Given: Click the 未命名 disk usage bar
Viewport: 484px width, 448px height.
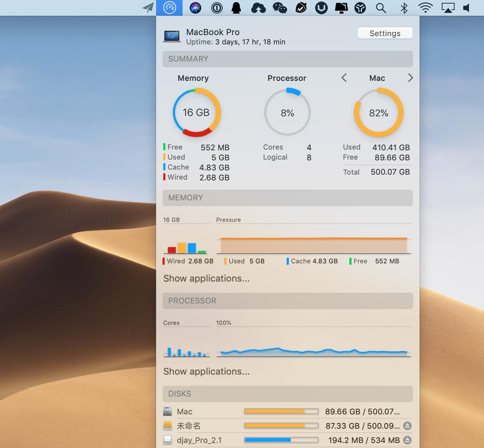Looking at the screenshot, I should [x=281, y=426].
